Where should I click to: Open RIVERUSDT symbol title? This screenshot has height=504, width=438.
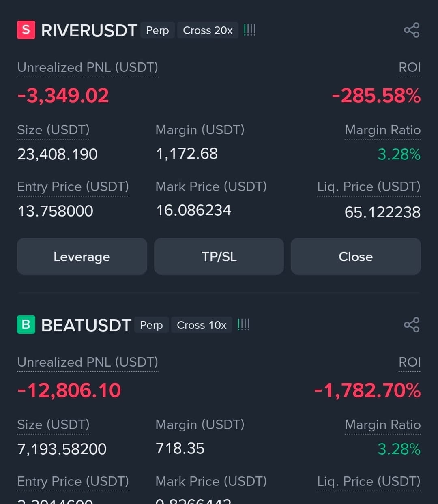(x=89, y=30)
